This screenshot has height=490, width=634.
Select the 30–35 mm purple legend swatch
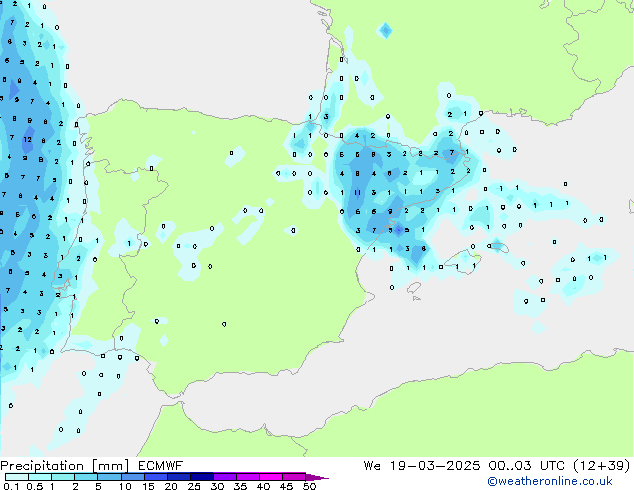coord(225,477)
